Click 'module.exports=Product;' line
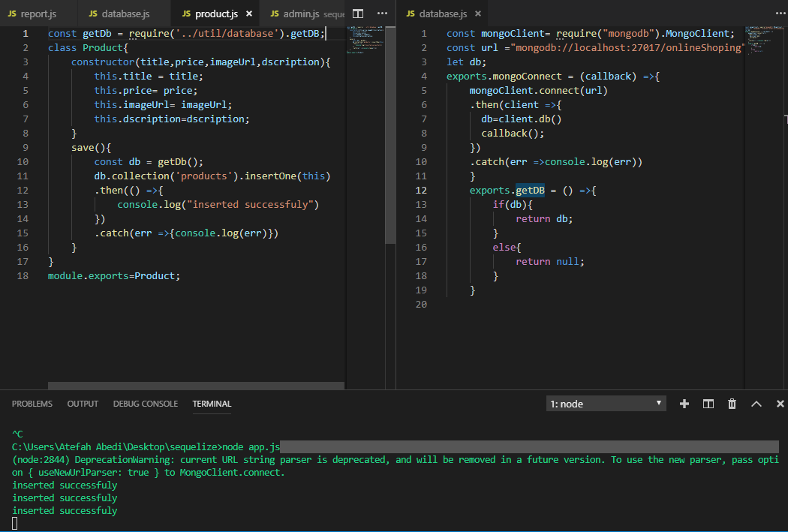Screen dimensions: 788x532 click(x=113, y=276)
